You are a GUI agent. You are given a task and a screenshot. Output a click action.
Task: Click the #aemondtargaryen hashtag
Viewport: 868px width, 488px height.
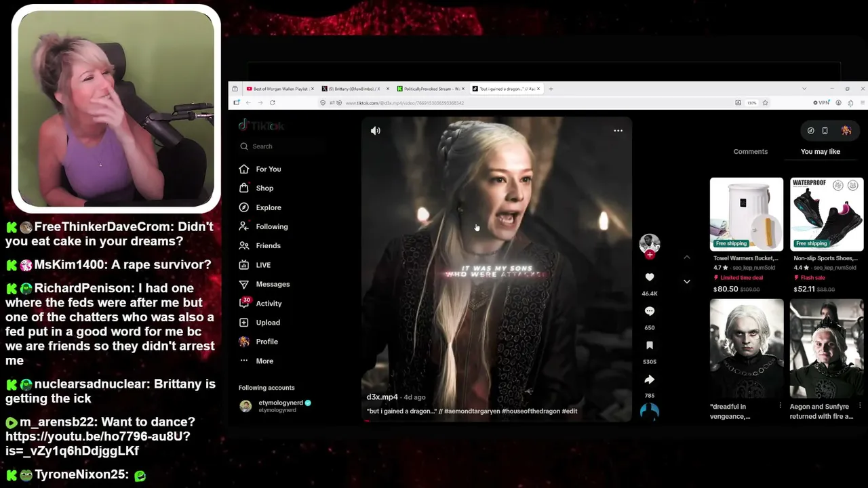473,411
